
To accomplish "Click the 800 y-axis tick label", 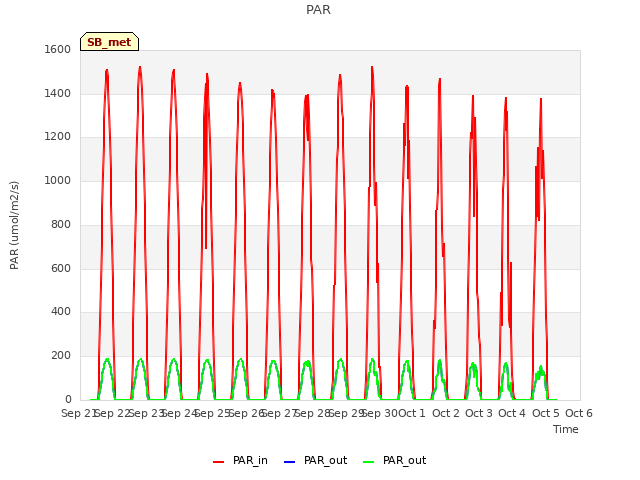I will point(61,224).
